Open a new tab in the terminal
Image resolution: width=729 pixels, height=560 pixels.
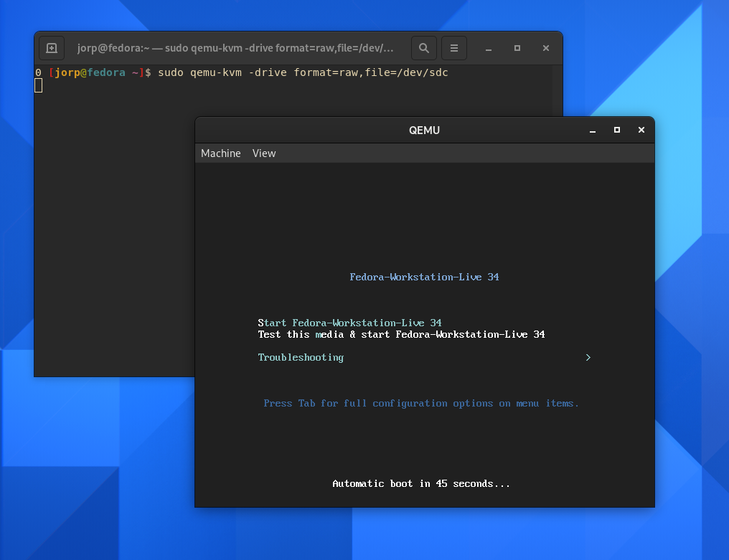point(52,48)
